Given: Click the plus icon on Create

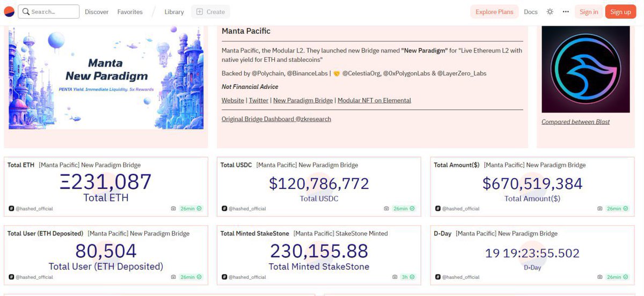Looking at the screenshot, I should (200, 12).
